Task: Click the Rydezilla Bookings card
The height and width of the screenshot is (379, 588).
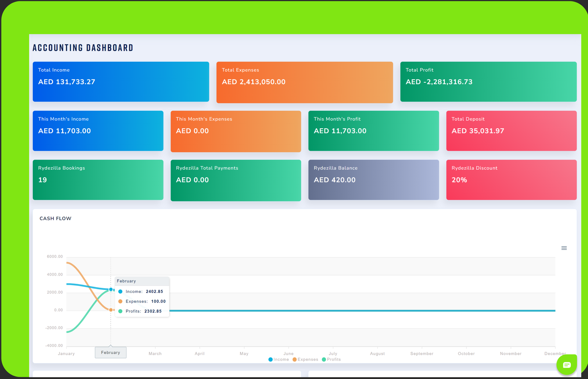Action: pos(98,180)
